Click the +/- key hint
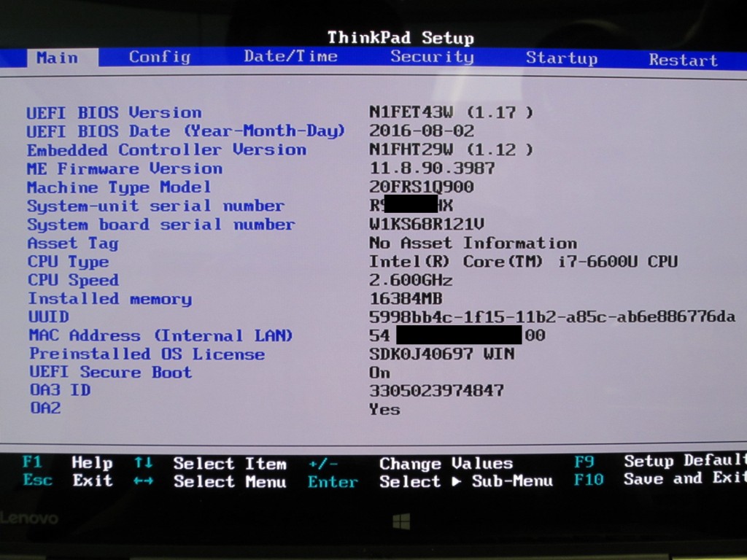 [x=323, y=463]
